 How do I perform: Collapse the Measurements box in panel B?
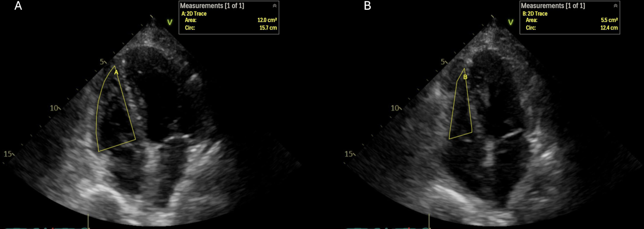[615, 6]
